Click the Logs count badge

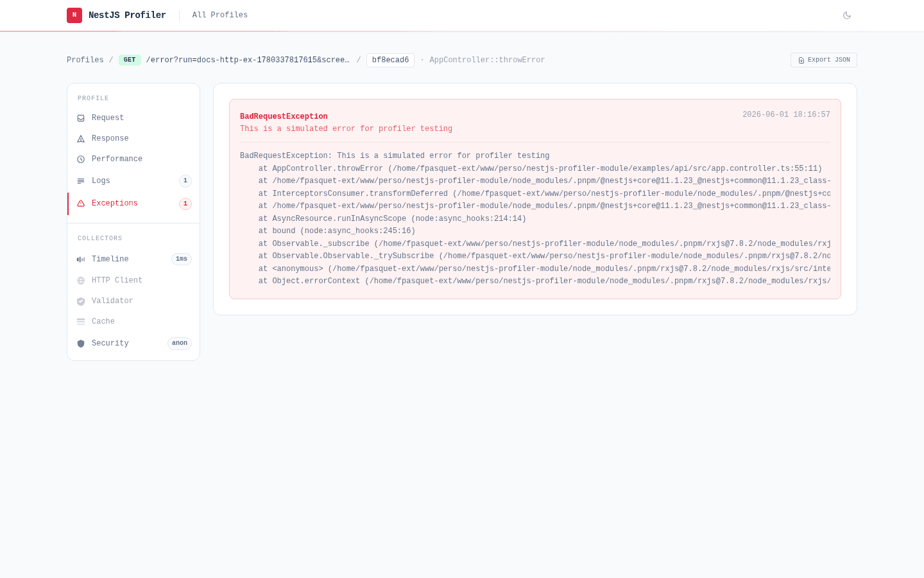click(185, 181)
